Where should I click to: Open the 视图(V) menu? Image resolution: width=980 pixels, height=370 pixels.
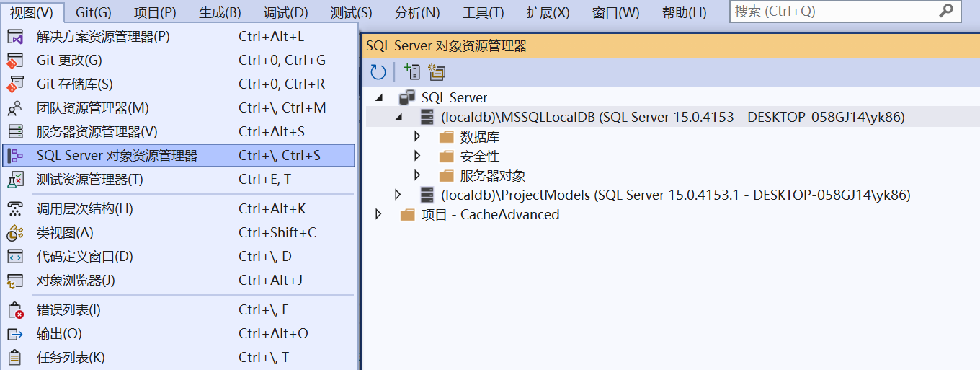32,12
